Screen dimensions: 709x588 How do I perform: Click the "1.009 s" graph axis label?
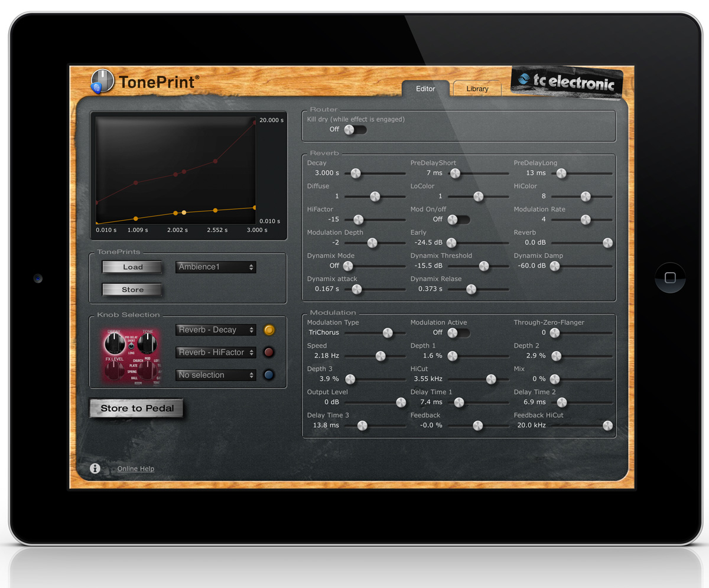[x=138, y=230]
